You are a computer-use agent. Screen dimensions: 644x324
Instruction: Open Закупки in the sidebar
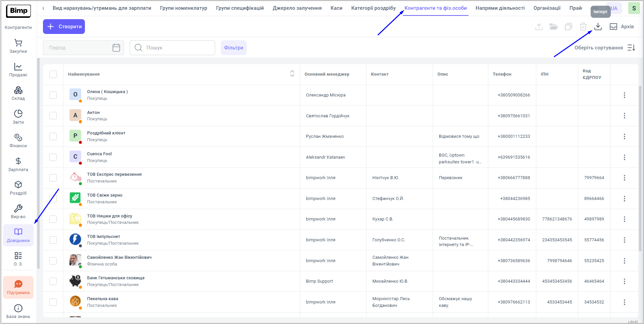18,46
